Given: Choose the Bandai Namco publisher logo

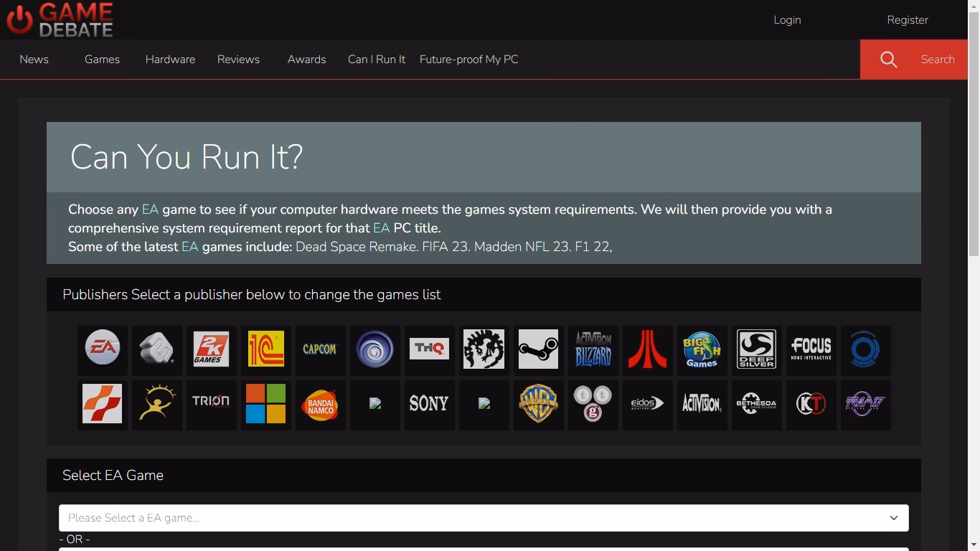Looking at the screenshot, I should coord(321,404).
